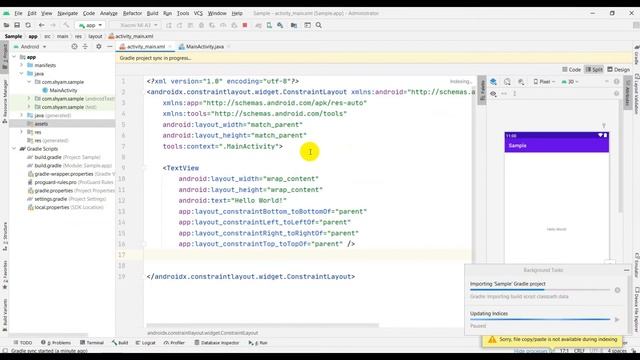The width and height of the screenshot is (640, 360).
Task: Expand the manifests folder
Action: tap(22, 65)
